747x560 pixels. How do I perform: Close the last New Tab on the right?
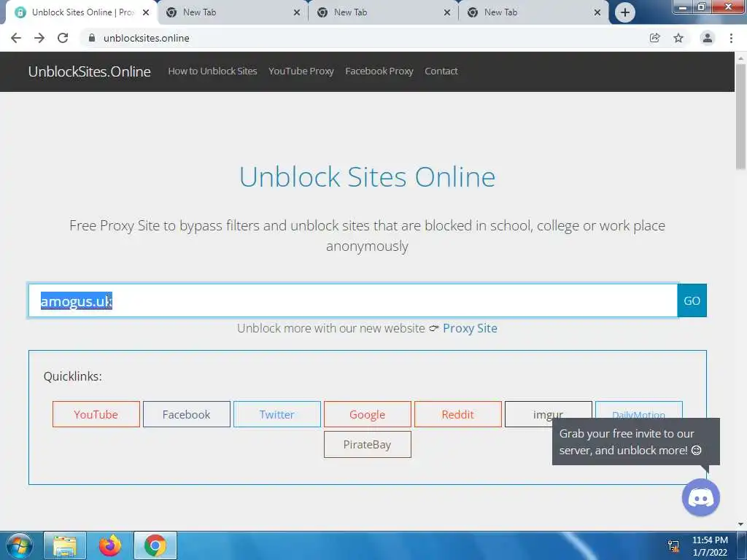coord(597,12)
